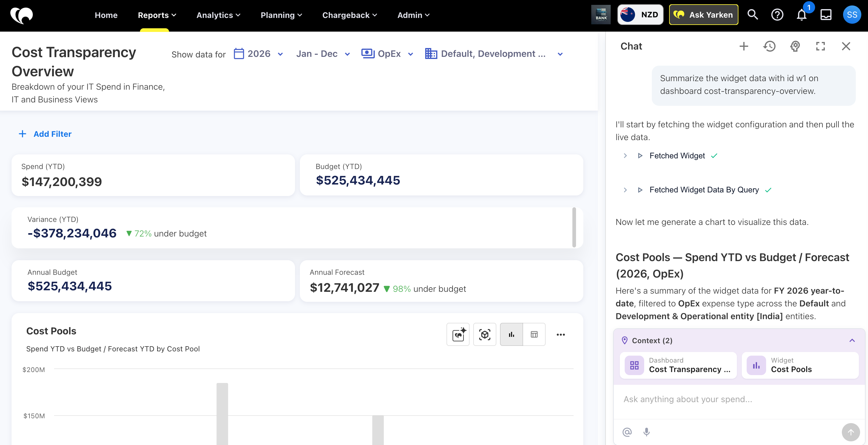The width and height of the screenshot is (868, 445).
Task: Click the 98% under budget indicator
Action: (x=425, y=289)
